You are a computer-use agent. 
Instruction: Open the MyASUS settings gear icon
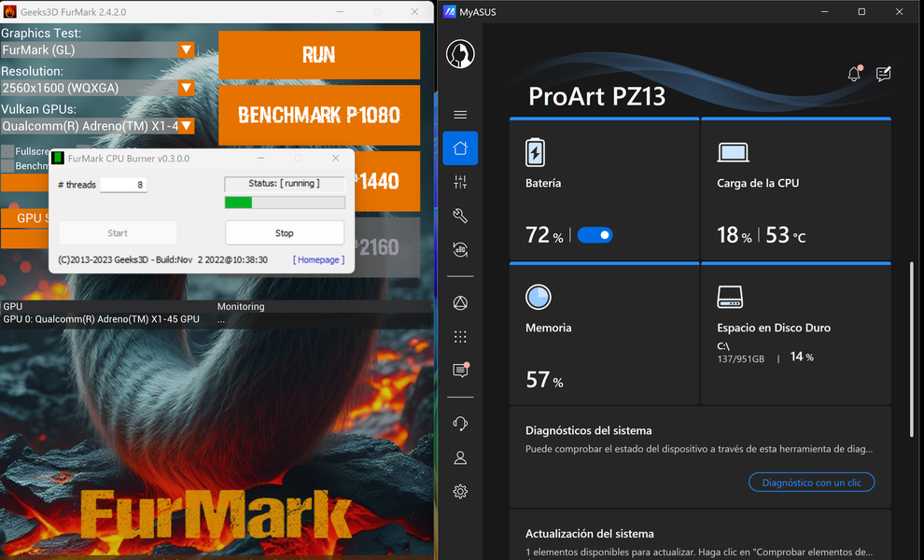click(460, 492)
